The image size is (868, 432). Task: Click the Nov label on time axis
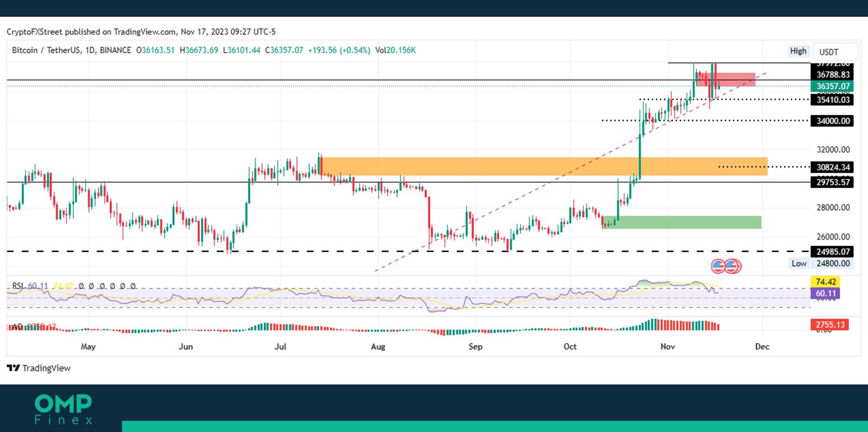click(x=668, y=346)
